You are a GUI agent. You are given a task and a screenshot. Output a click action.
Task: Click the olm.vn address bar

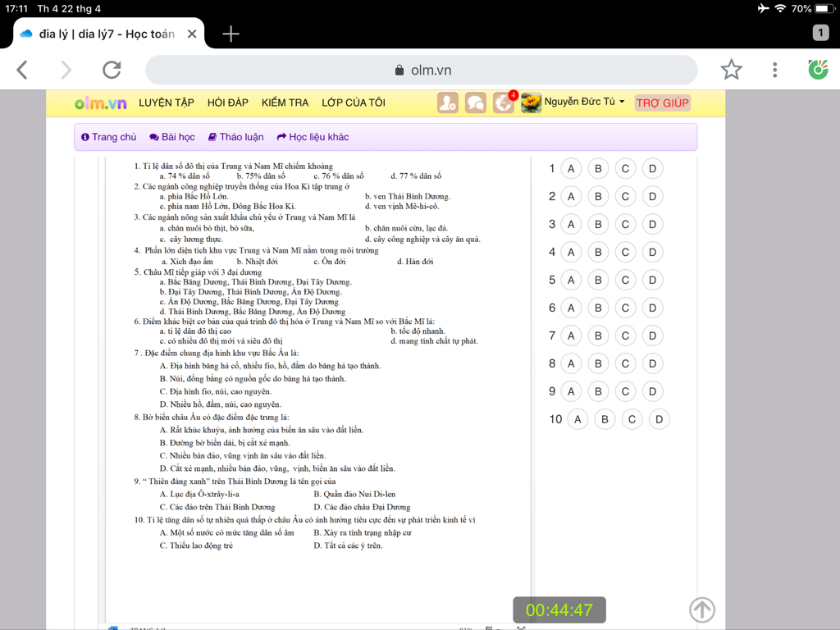pos(422,71)
